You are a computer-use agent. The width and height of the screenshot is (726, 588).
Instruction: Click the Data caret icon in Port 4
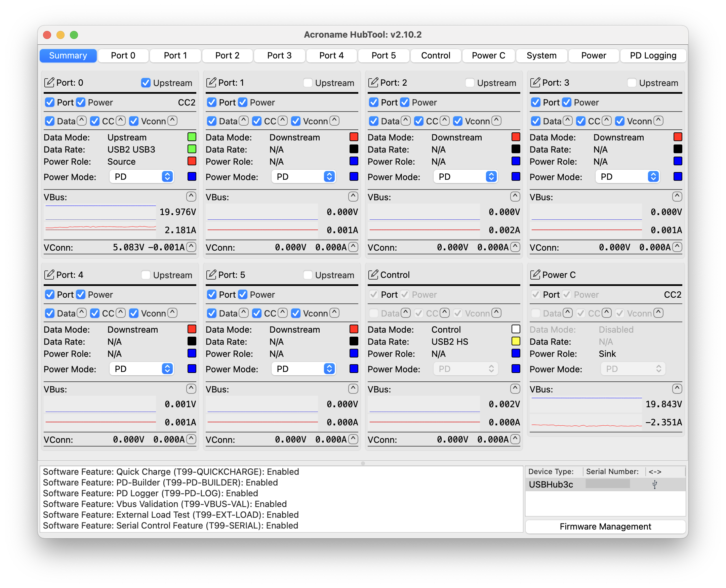(x=82, y=312)
